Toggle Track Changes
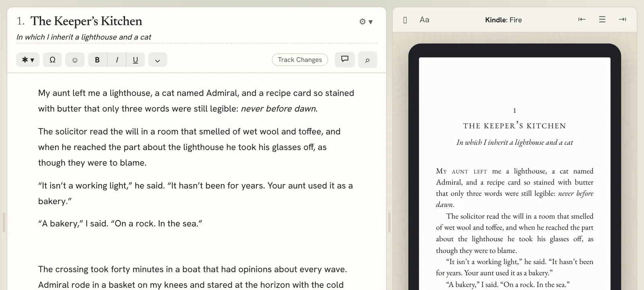 (300, 60)
